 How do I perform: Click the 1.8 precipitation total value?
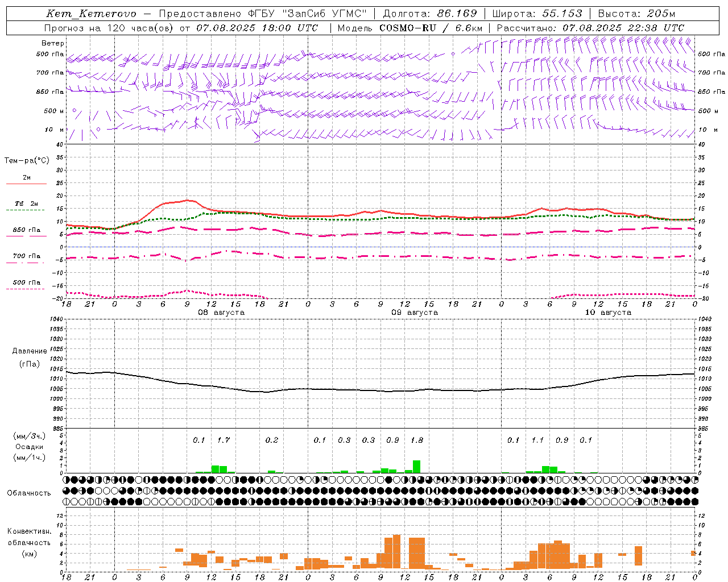click(x=417, y=440)
